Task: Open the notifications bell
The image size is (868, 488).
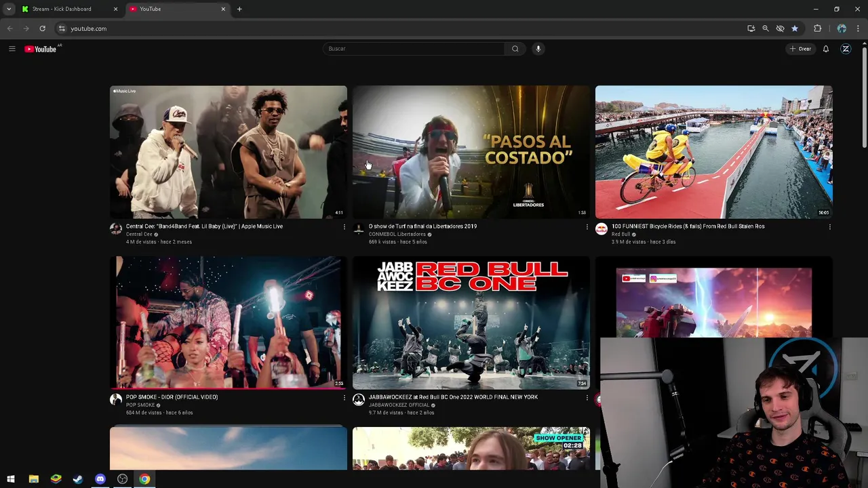Action: coord(825,49)
